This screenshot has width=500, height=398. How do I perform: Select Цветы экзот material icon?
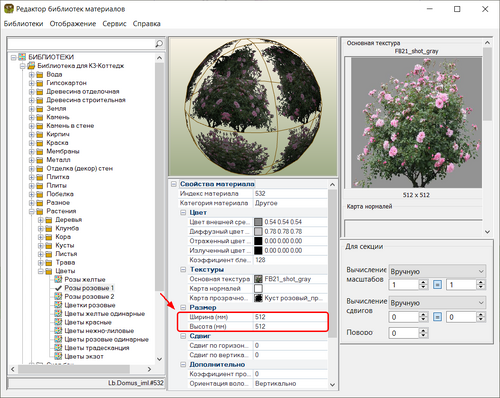58,356
